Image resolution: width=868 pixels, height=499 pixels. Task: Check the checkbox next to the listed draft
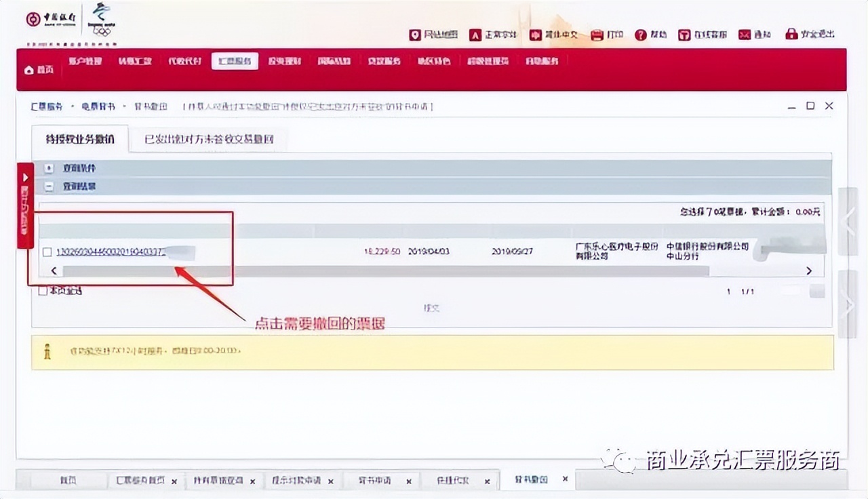pos(46,252)
